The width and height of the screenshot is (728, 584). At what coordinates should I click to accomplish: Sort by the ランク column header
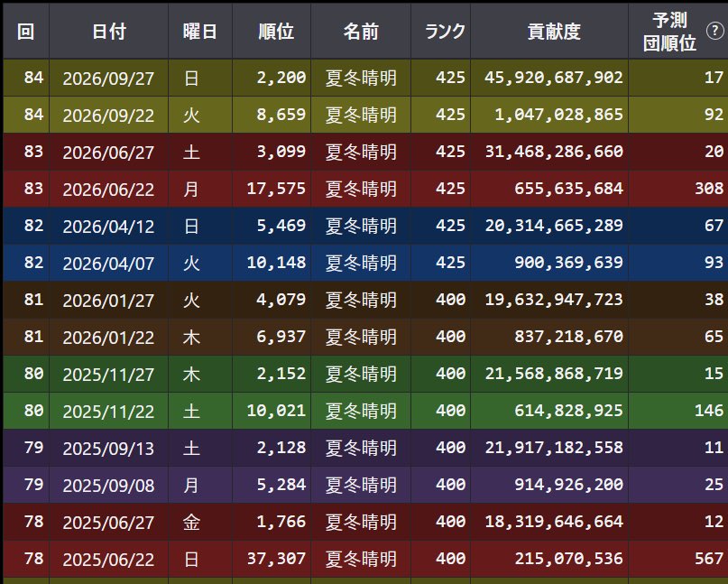pyautogui.click(x=440, y=32)
